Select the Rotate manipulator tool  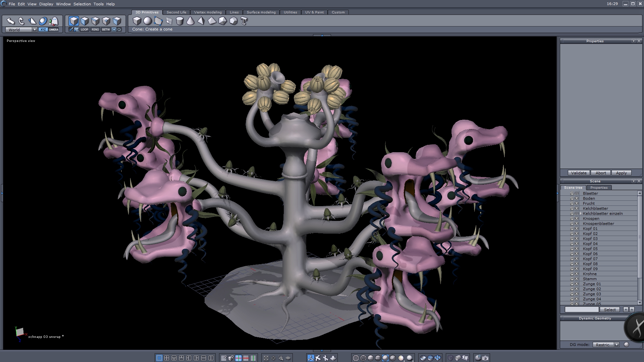[21, 21]
